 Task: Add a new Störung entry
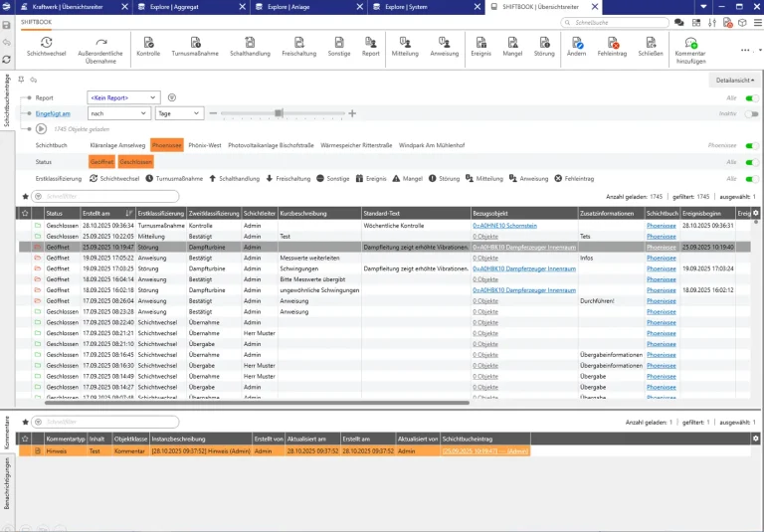(544, 43)
